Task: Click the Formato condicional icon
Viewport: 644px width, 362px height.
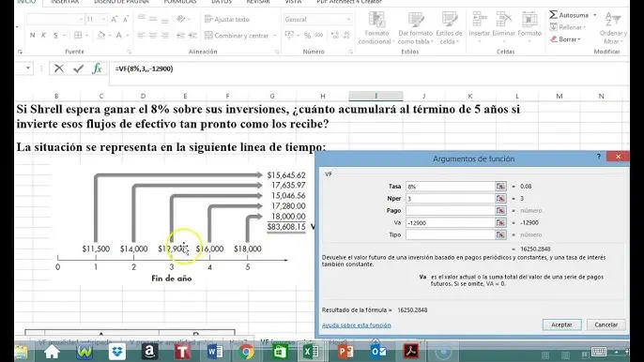Action: pos(376,28)
